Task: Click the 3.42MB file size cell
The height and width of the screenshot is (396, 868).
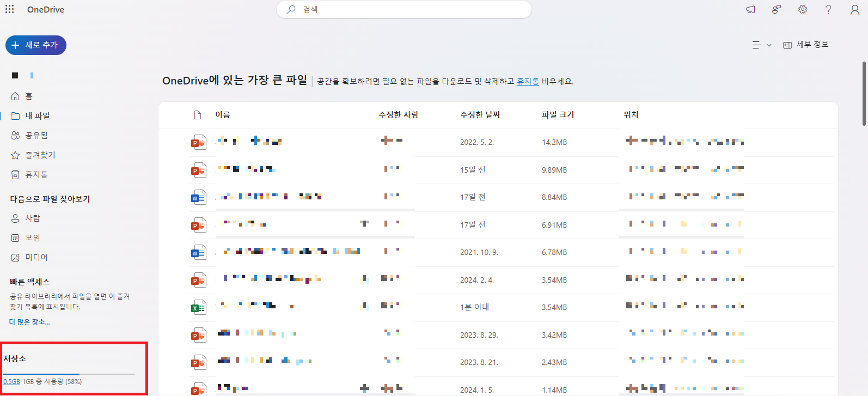Action: (554, 335)
